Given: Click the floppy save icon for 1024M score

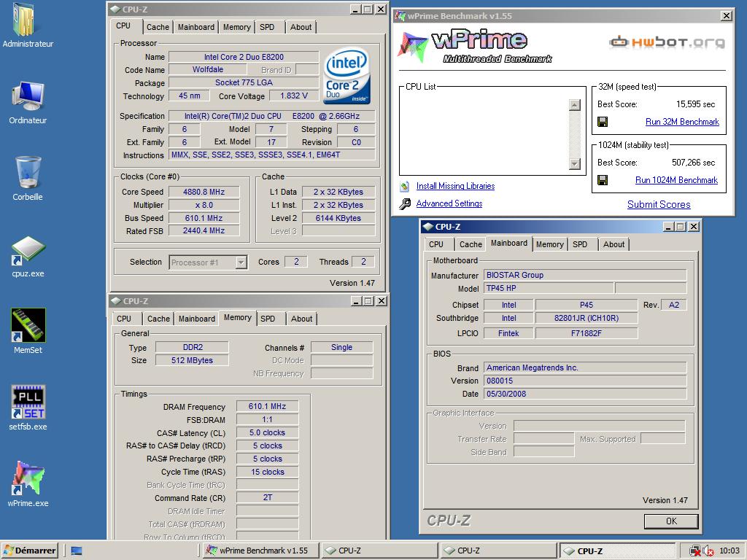Looking at the screenshot, I should [602, 180].
